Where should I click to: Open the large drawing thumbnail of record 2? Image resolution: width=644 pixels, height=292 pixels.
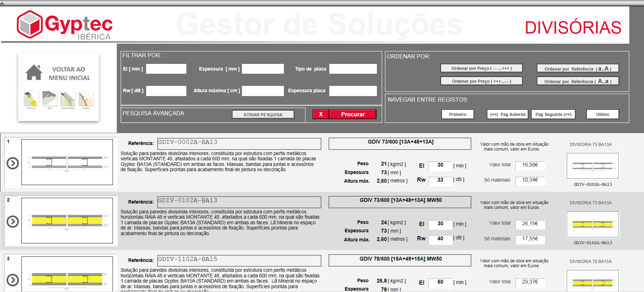(x=67, y=220)
